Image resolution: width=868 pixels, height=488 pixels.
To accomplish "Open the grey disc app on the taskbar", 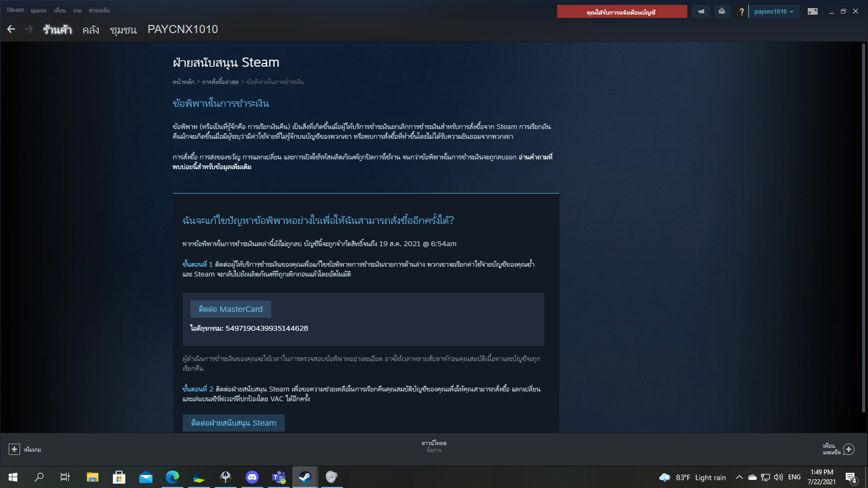I will point(331,477).
